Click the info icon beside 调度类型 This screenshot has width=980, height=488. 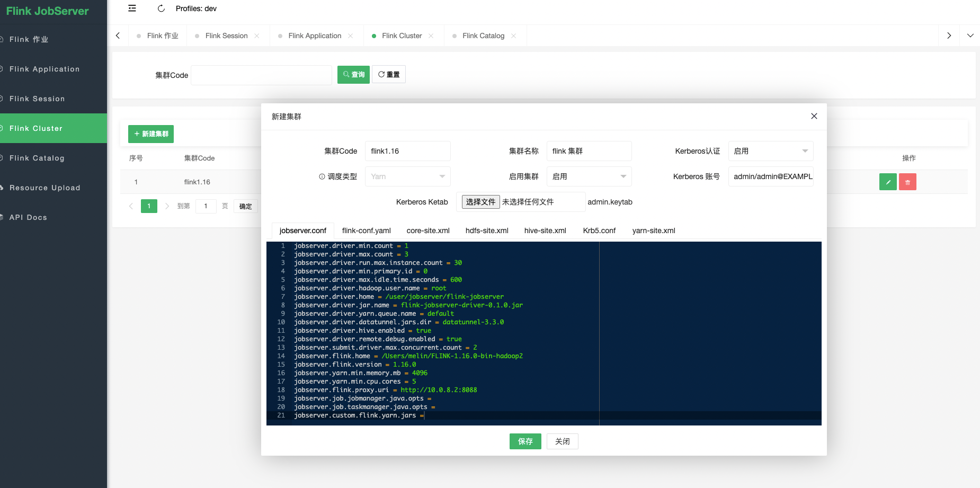[322, 176]
